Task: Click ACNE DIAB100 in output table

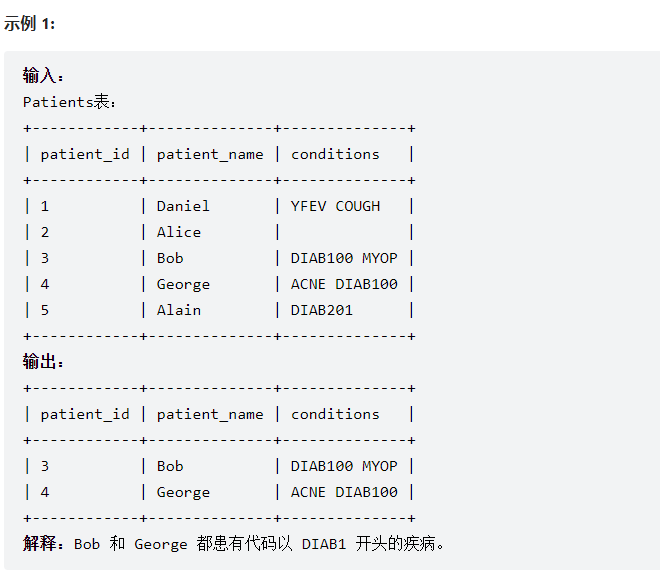Action: click(344, 492)
